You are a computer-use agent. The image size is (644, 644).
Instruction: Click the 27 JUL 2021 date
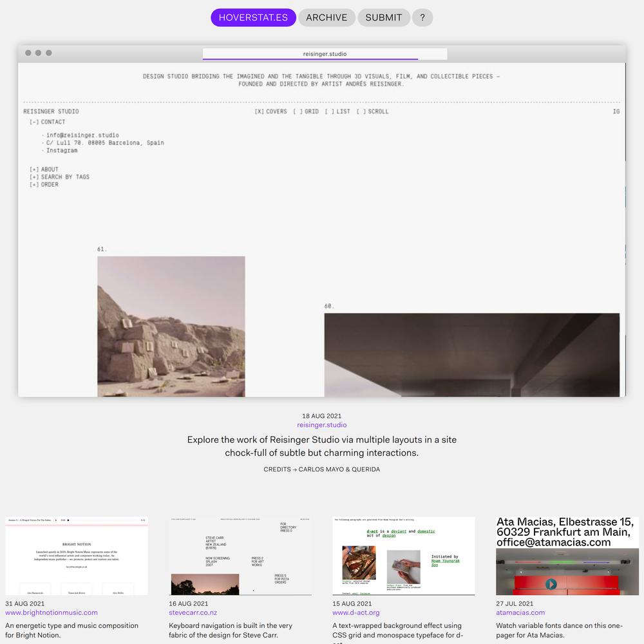[515, 604]
